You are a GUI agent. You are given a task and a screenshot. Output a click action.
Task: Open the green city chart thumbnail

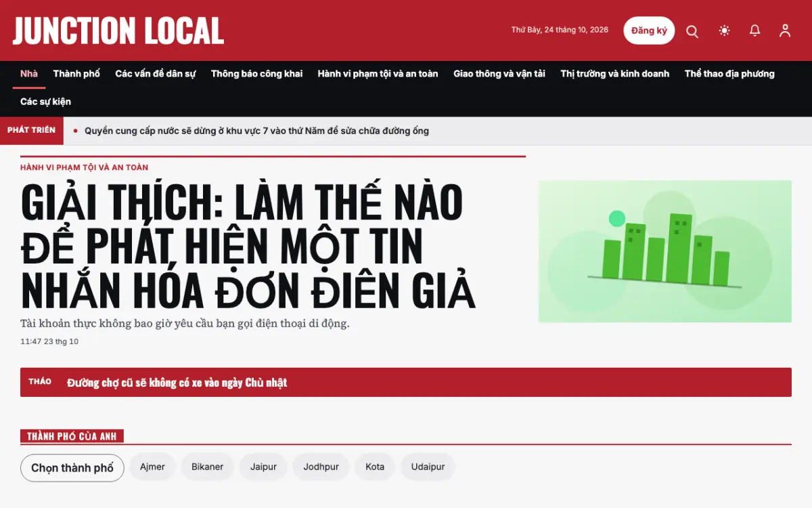click(665, 251)
